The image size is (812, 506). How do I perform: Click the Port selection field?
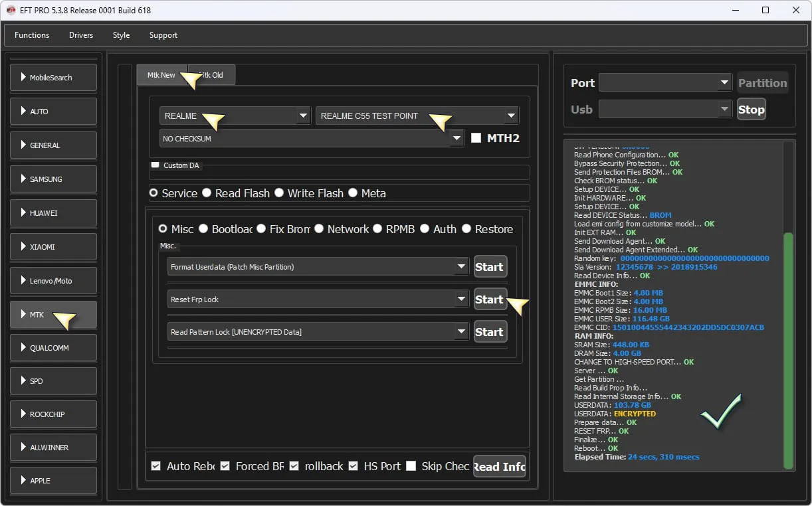click(664, 83)
